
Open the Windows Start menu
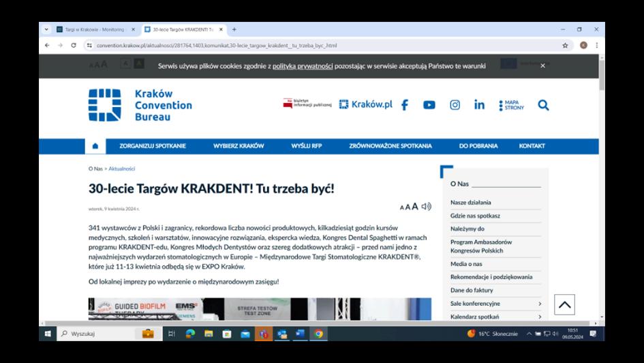[x=48, y=334]
